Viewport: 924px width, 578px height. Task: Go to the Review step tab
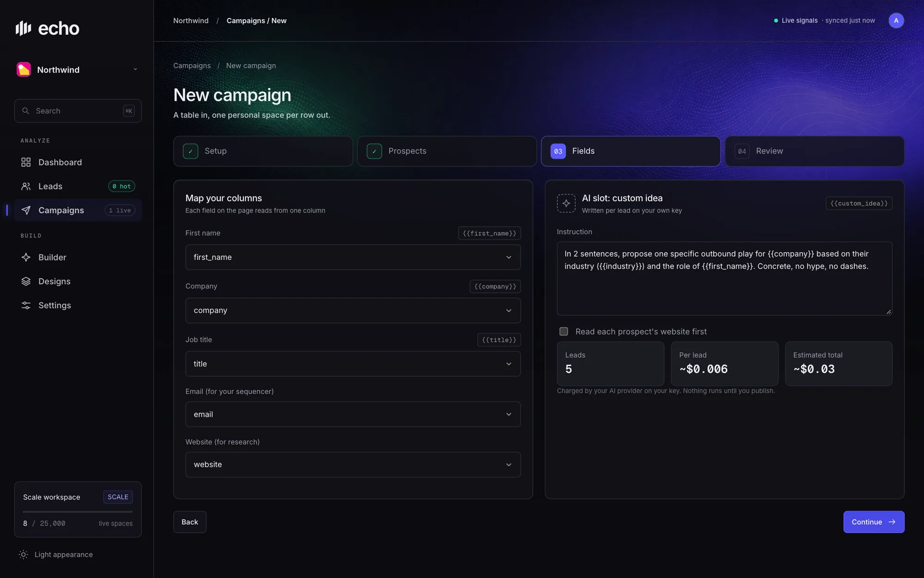tap(815, 151)
